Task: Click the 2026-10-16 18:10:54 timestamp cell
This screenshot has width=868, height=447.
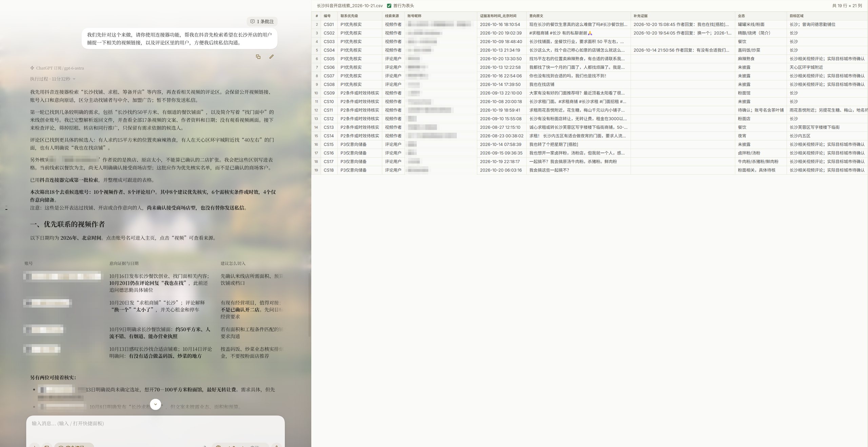Action: (501, 24)
